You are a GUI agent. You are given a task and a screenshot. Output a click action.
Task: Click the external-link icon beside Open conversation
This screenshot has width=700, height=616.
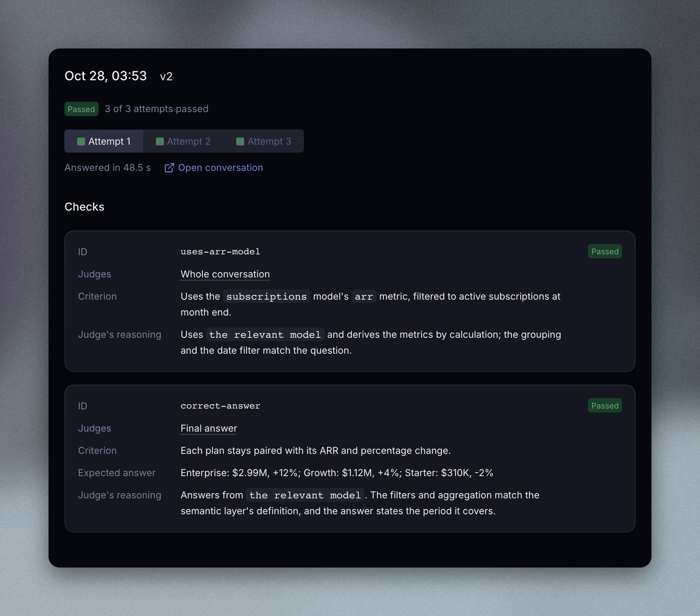pos(169,168)
